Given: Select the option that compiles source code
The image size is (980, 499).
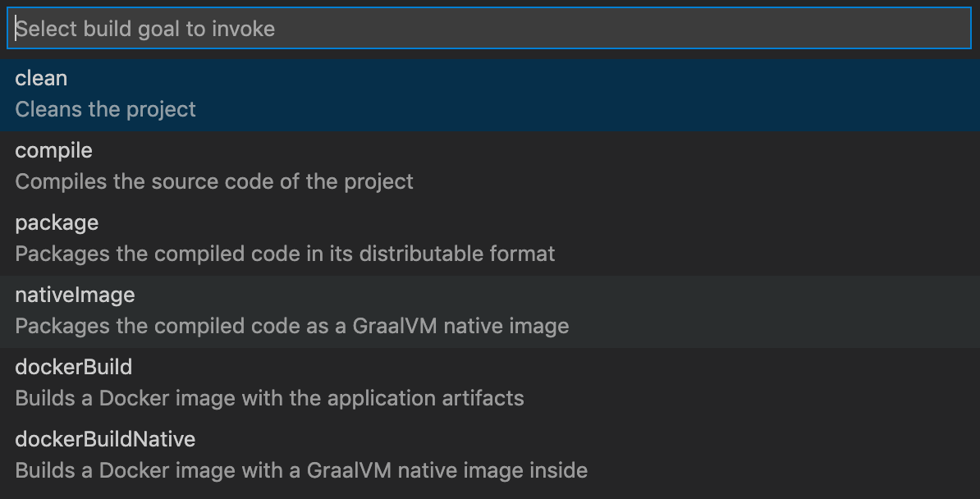Looking at the screenshot, I should click(x=490, y=167).
